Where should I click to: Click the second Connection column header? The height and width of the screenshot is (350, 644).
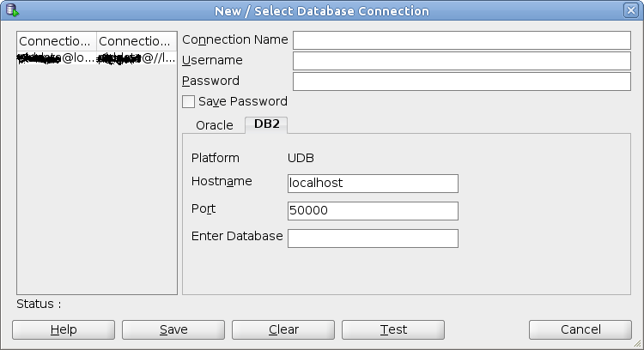137,41
